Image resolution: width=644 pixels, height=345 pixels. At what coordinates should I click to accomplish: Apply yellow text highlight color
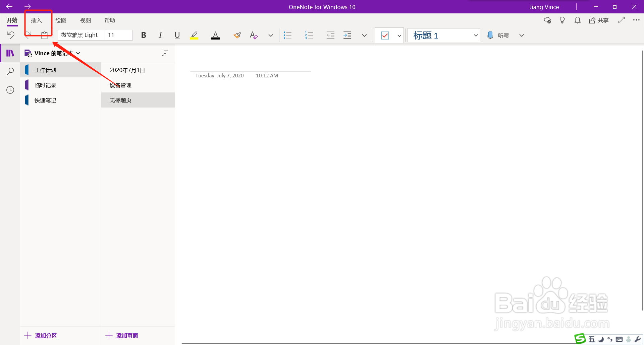click(x=194, y=35)
